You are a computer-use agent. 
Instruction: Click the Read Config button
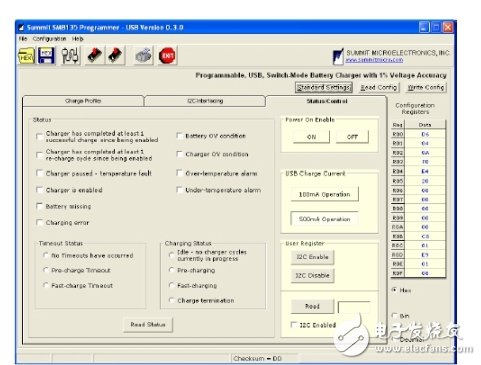tap(379, 87)
